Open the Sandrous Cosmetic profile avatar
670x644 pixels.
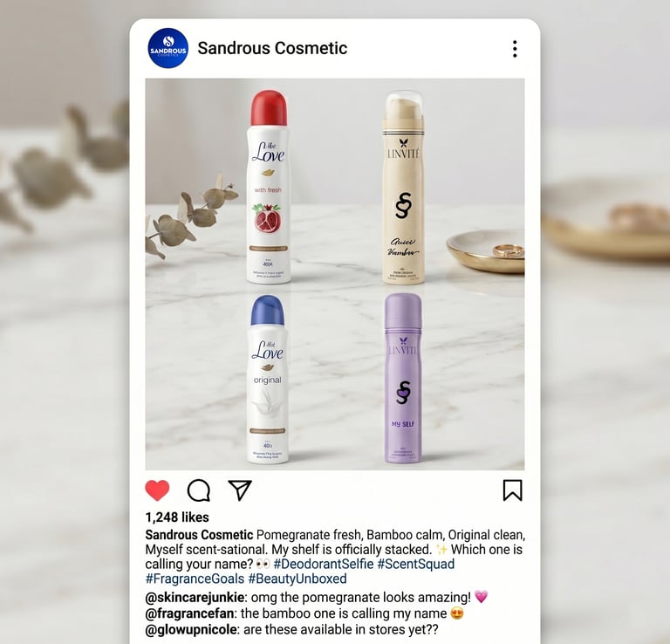click(167, 48)
